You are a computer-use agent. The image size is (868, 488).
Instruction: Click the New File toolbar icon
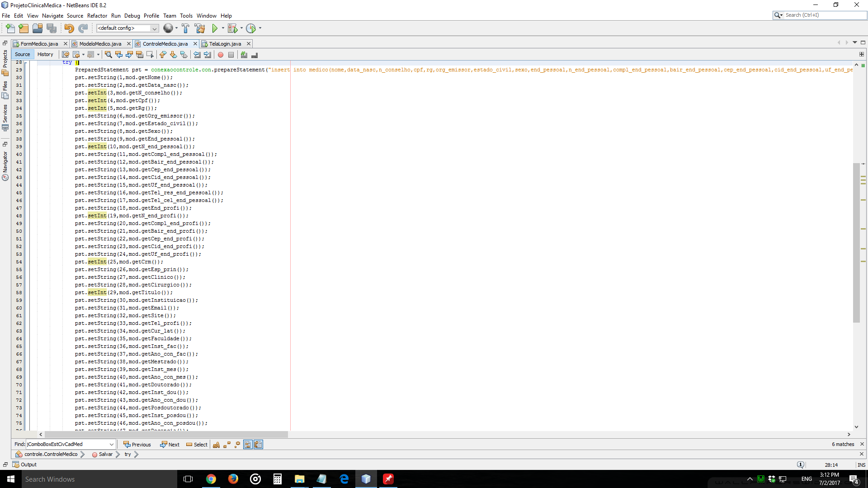pos(10,28)
